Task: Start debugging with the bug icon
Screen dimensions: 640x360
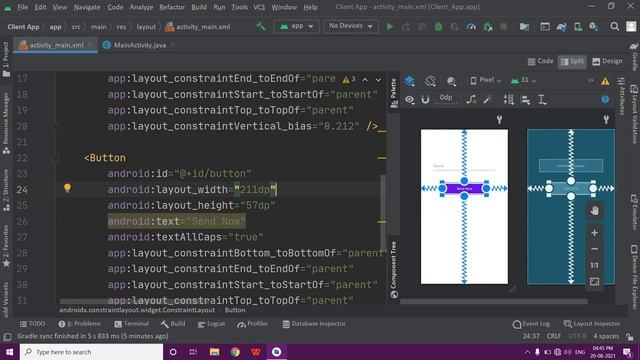Action: tap(438, 27)
